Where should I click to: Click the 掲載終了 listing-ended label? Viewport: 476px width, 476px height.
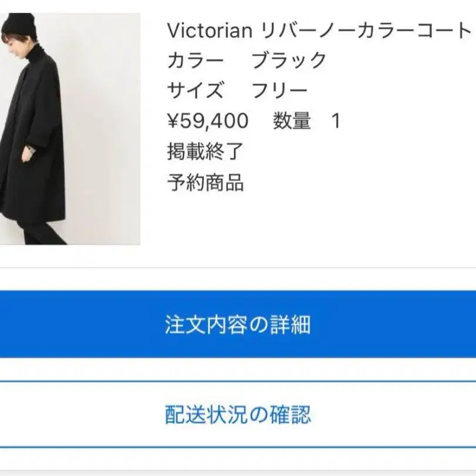[206, 151]
